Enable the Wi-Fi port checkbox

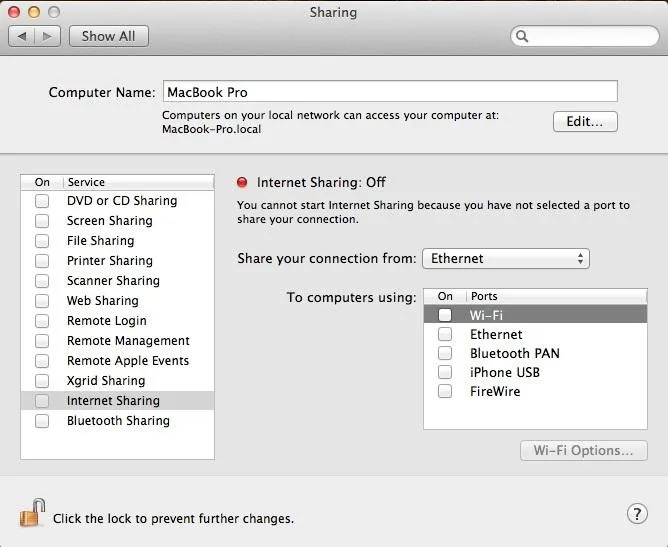445,315
